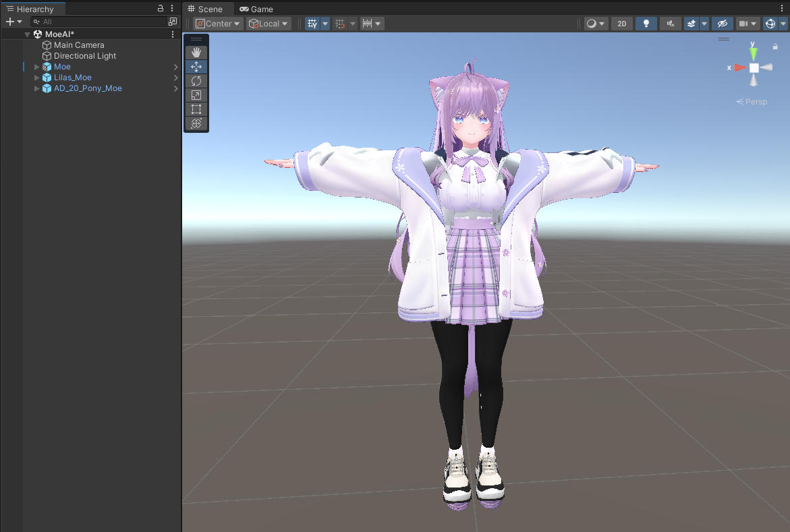This screenshot has height=532, width=790.
Task: Open the grid settings dropdown arrow
Action: pos(325,24)
